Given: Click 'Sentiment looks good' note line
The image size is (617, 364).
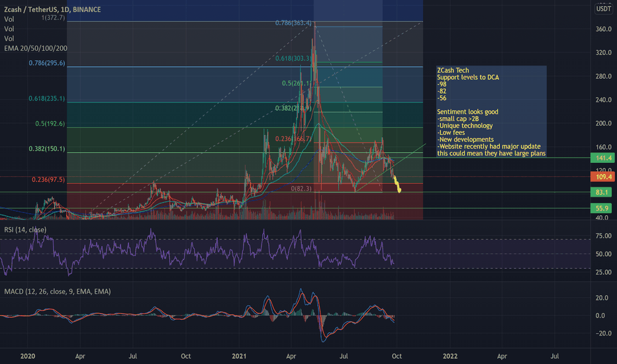Looking at the screenshot, I should point(467,112).
